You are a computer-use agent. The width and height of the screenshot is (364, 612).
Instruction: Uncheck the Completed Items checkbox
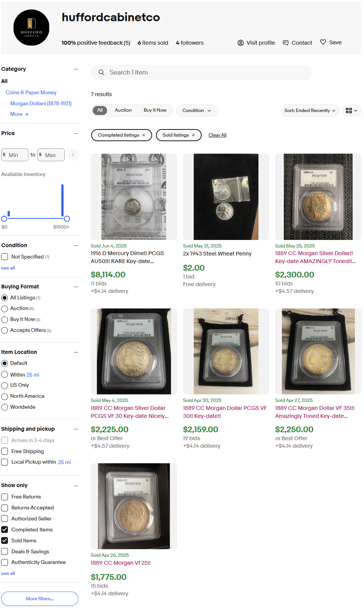pos(5,529)
